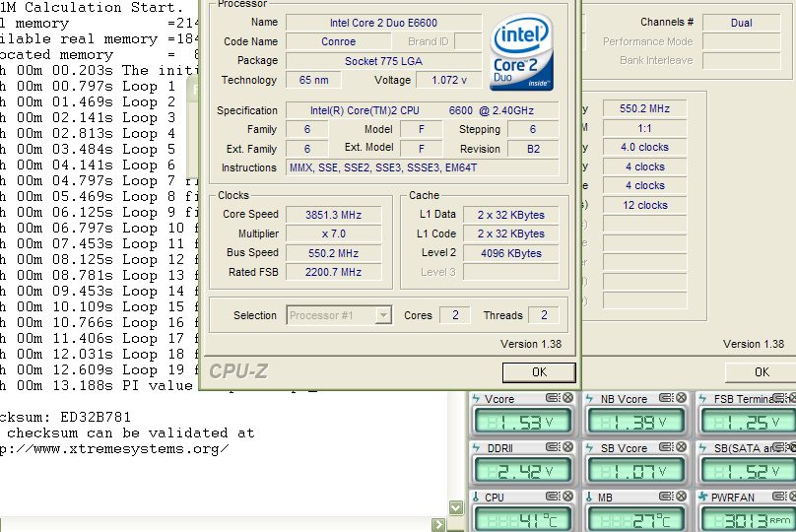
Task: Click the Instructions field 'MMX, SSE, SSE2...'
Action: 423,167
